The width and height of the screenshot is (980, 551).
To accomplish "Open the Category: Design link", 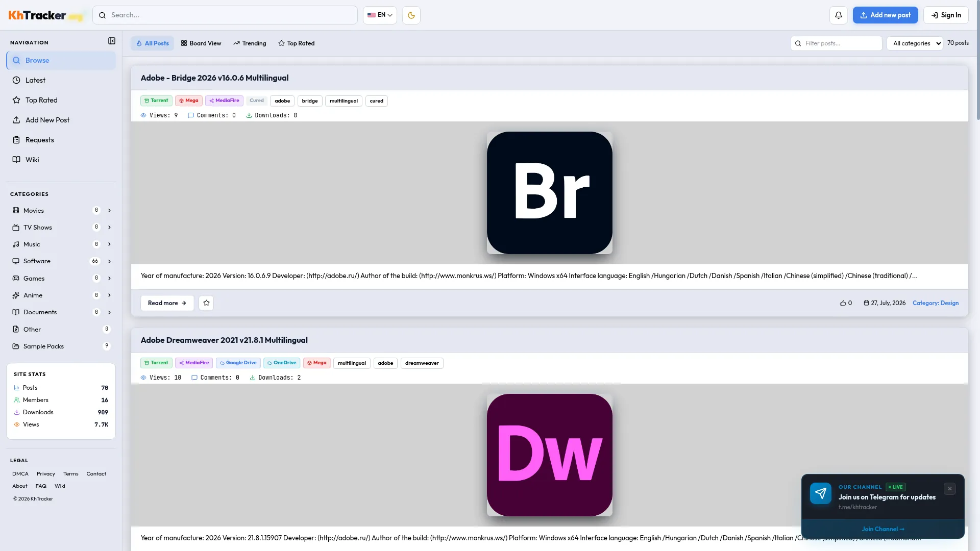I will pos(936,303).
